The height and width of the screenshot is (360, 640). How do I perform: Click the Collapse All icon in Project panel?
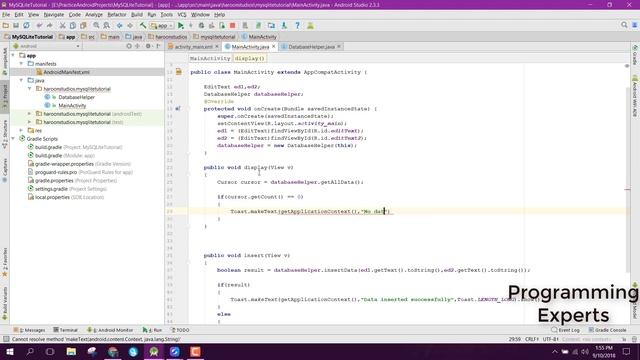point(138,46)
